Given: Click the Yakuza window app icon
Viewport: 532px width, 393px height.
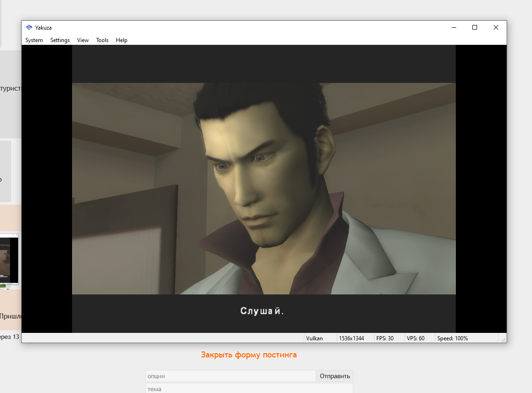Looking at the screenshot, I should pyautogui.click(x=29, y=28).
